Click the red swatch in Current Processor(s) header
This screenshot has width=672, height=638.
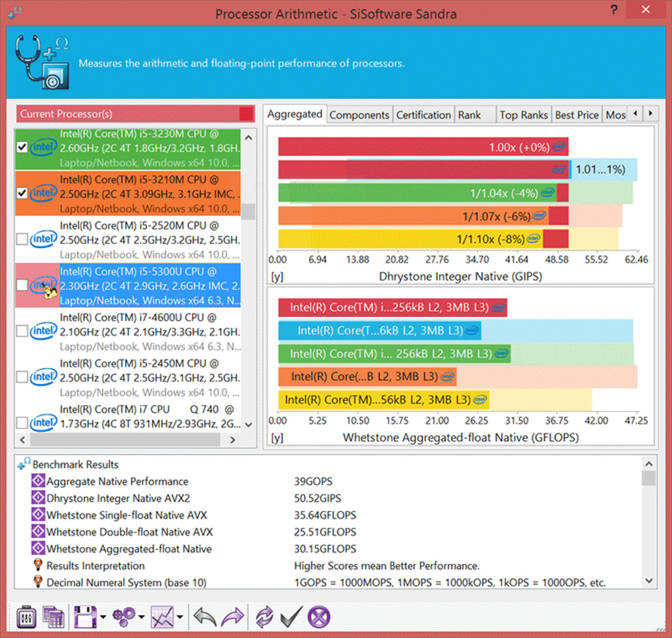click(x=246, y=114)
